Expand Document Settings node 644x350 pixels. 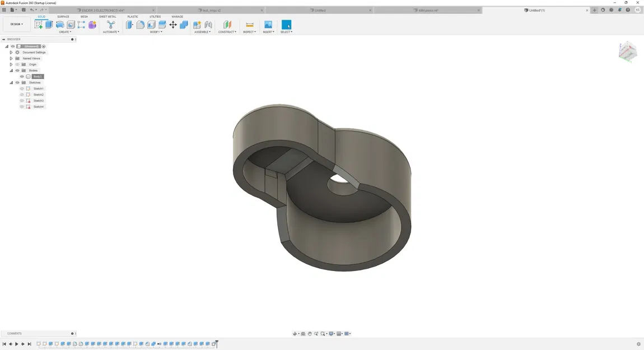11,53
